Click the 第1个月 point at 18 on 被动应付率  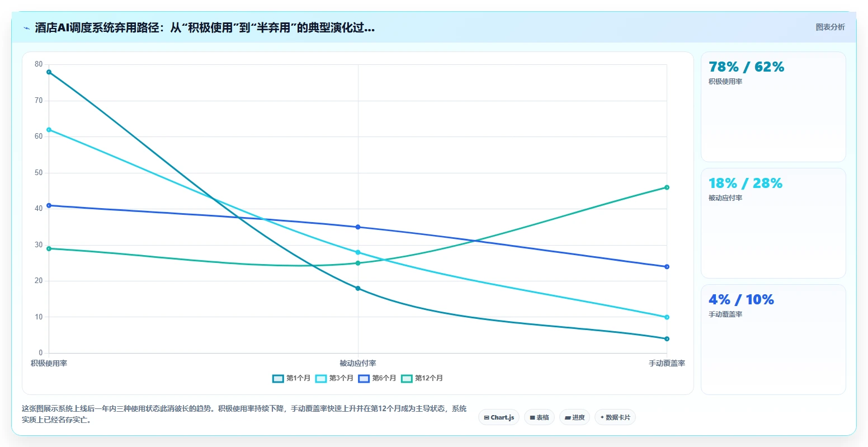click(x=358, y=289)
